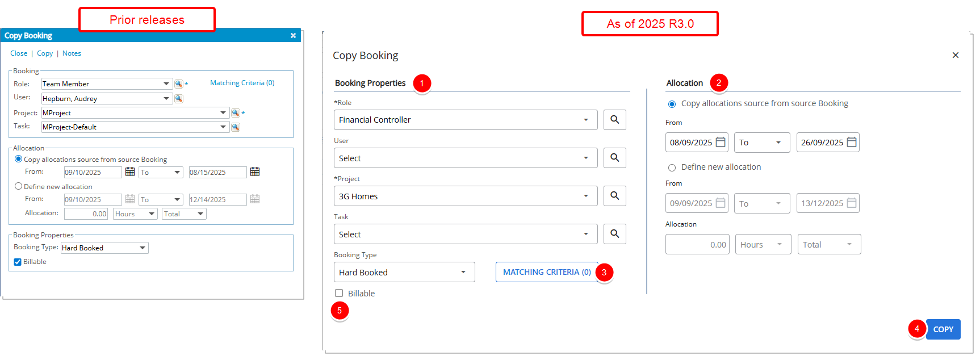Click the 0.00 Allocation input field

697,244
